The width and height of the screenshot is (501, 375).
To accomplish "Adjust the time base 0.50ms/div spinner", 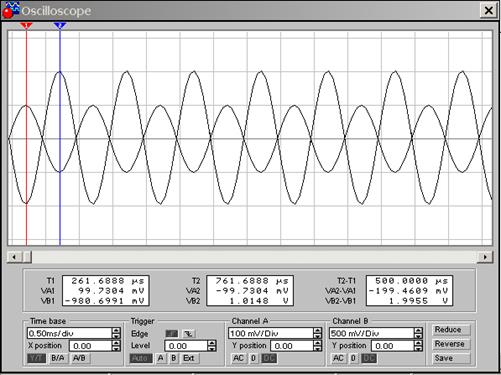I will 116,333.
